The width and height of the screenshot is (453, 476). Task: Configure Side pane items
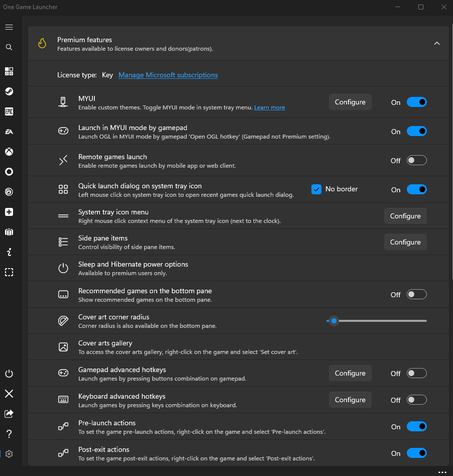coord(405,242)
